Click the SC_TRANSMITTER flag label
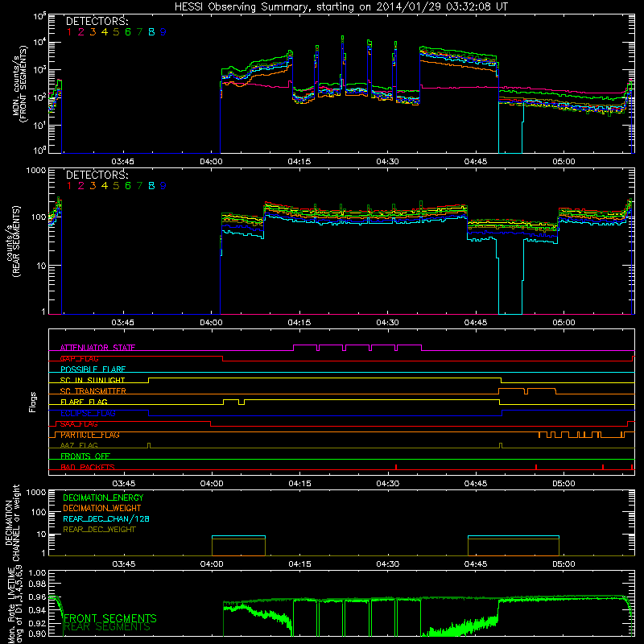The image size is (644, 644). click(93, 391)
